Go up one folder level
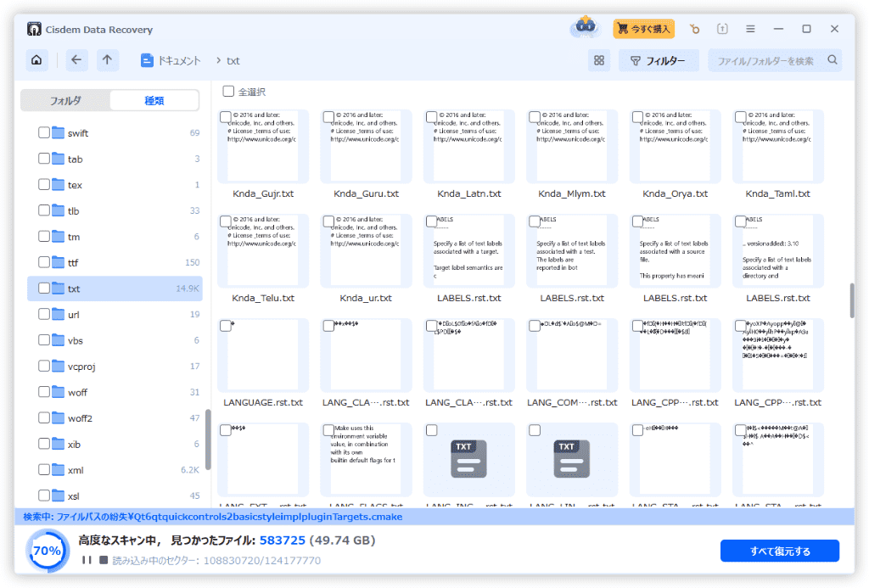Viewport: 869px width, 588px height. point(107,60)
